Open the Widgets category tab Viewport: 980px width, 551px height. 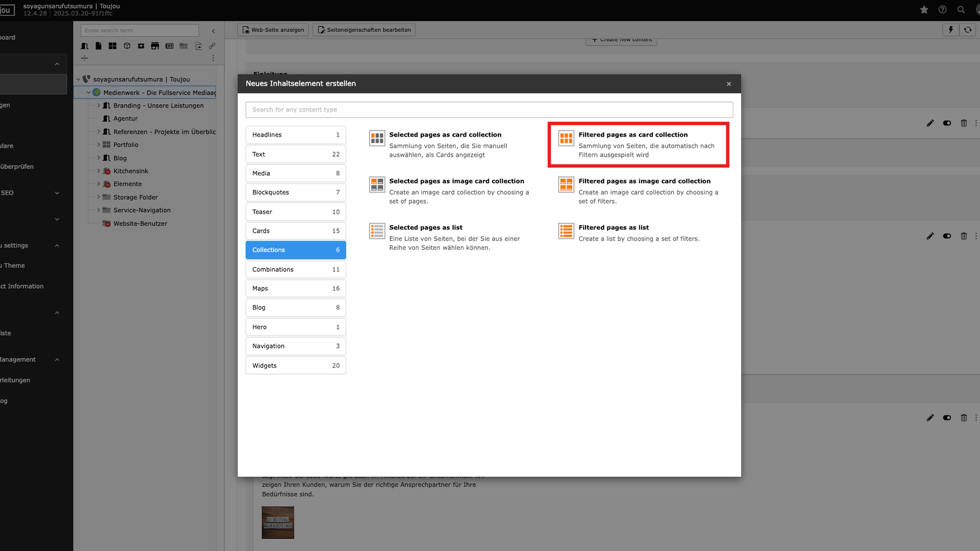[295, 366]
